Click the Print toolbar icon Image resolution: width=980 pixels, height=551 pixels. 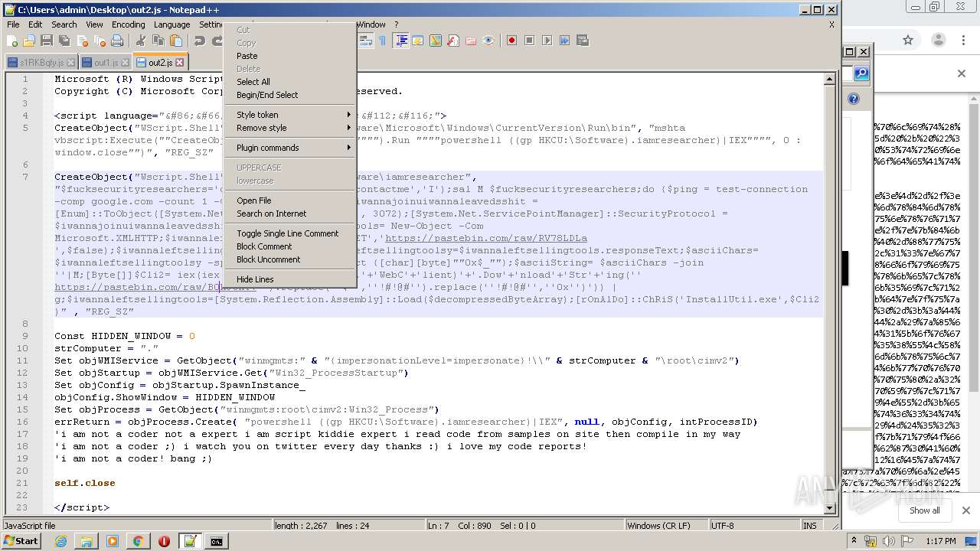117,41
